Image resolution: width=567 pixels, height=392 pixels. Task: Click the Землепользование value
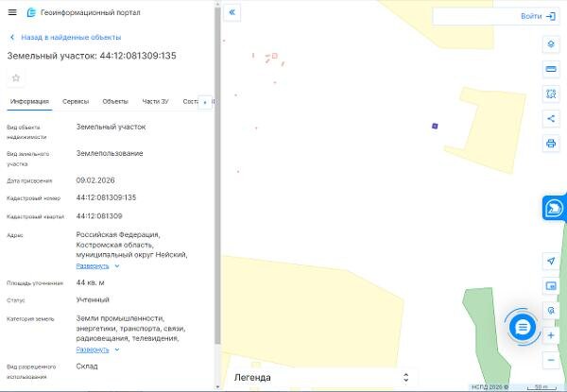click(110, 154)
